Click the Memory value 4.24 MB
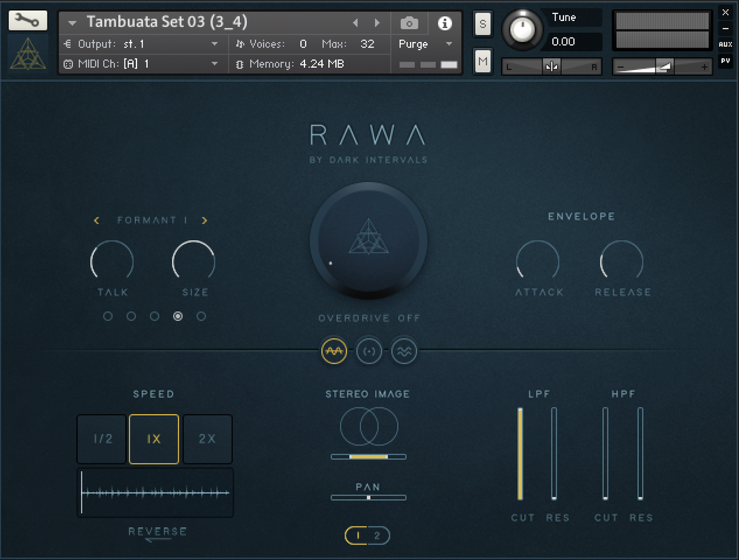The image size is (739, 560). point(322,64)
